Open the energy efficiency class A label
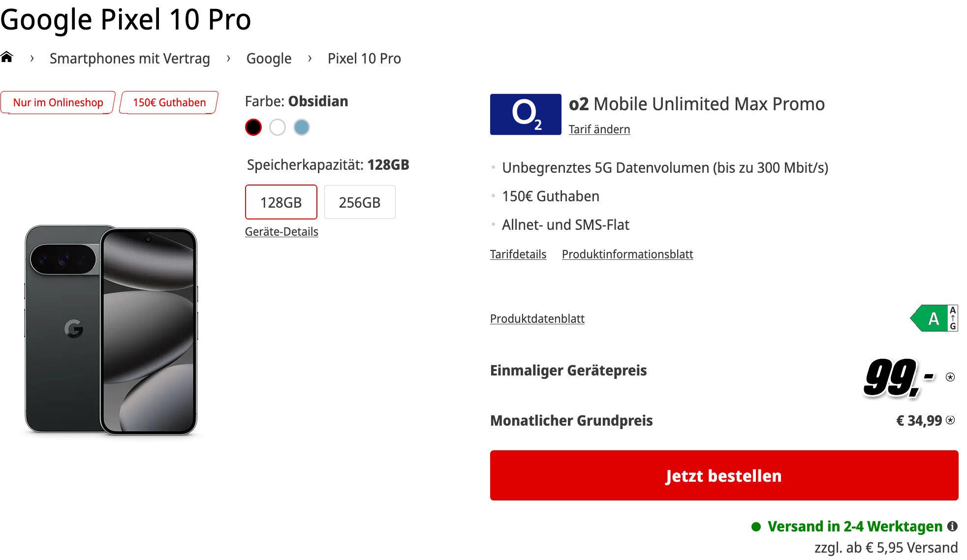 click(934, 318)
